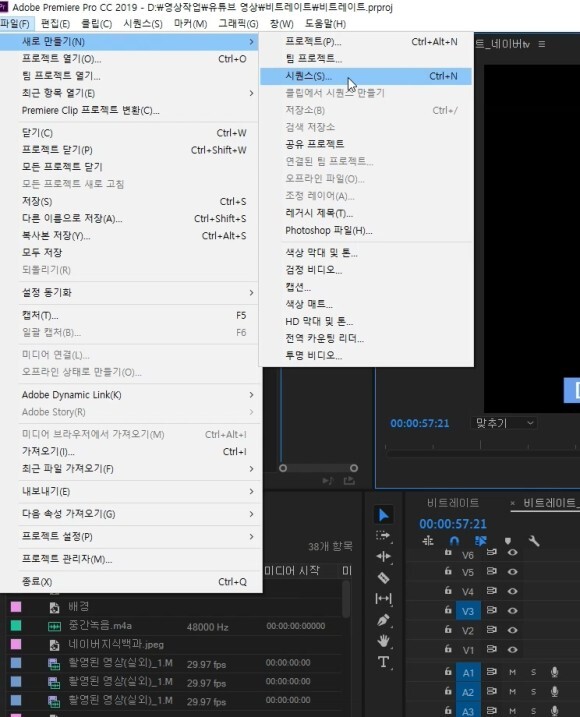Expand Adobe Dynamic Link(K) submenu

point(129,395)
